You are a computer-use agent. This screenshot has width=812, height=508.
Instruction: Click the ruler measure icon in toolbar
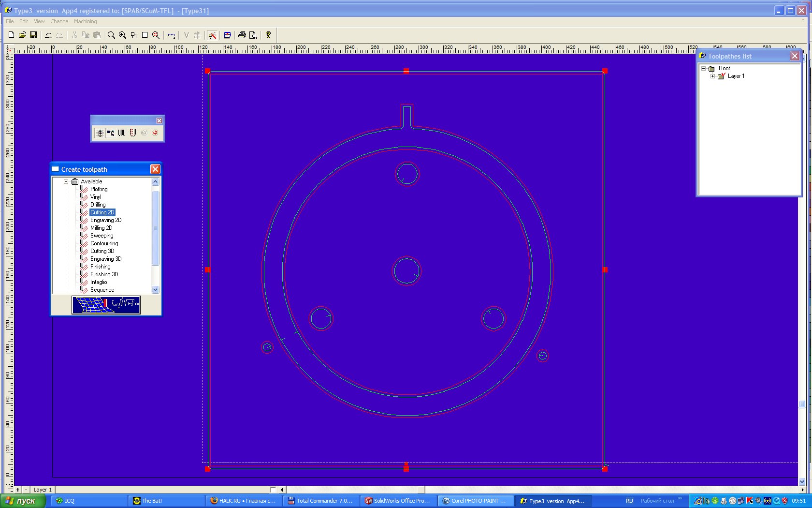tap(171, 35)
